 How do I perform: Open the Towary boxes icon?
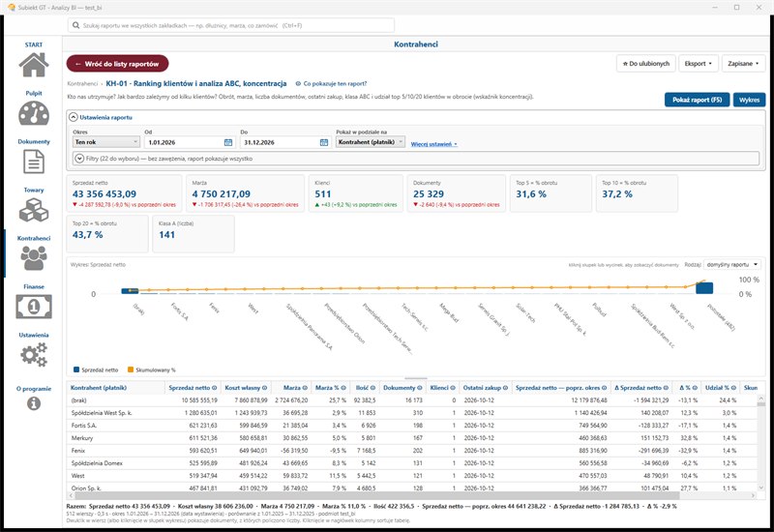click(x=34, y=210)
